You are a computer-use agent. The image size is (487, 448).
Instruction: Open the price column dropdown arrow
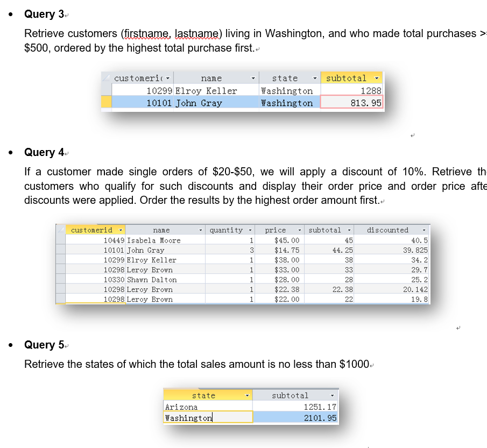pyautogui.click(x=299, y=230)
